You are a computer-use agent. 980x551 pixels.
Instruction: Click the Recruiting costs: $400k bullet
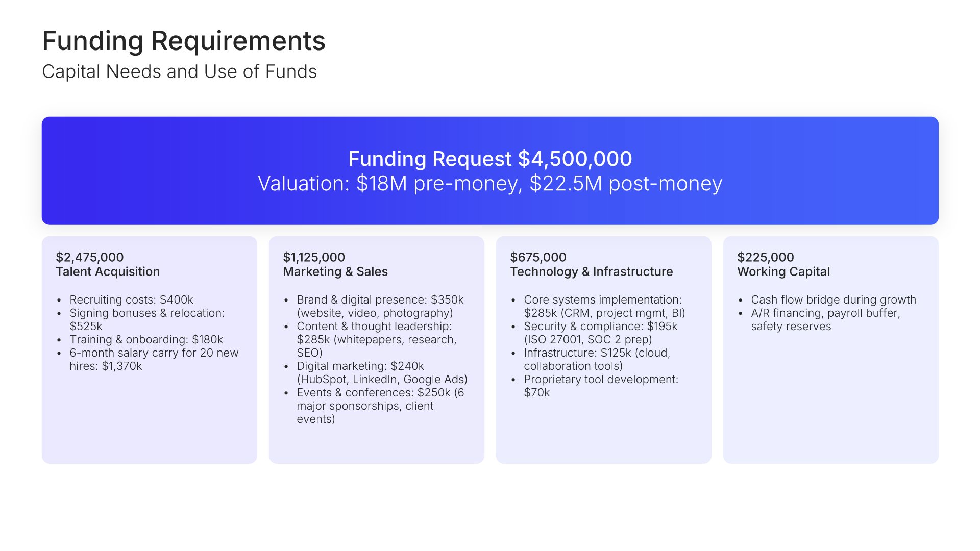(131, 299)
